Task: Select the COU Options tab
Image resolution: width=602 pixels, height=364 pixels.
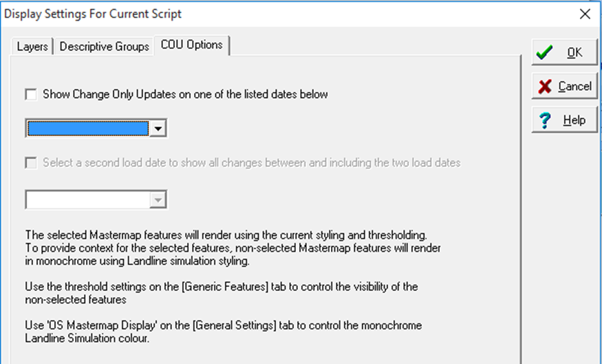Action: click(x=191, y=45)
